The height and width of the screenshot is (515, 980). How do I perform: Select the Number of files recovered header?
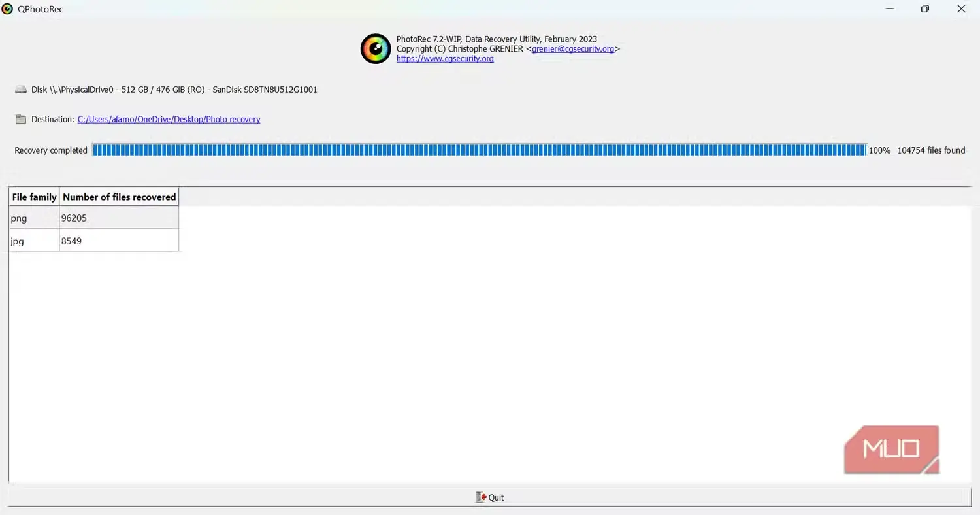(119, 197)
